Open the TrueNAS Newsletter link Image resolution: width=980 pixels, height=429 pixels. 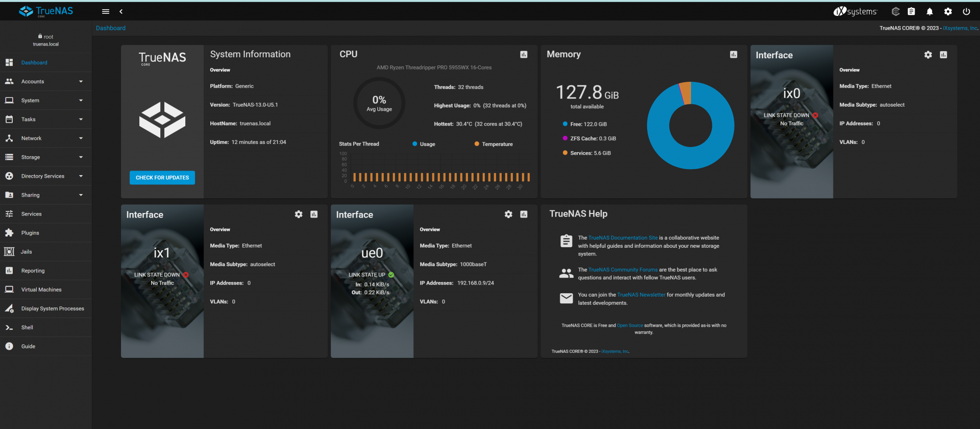[x=641, y=295]
